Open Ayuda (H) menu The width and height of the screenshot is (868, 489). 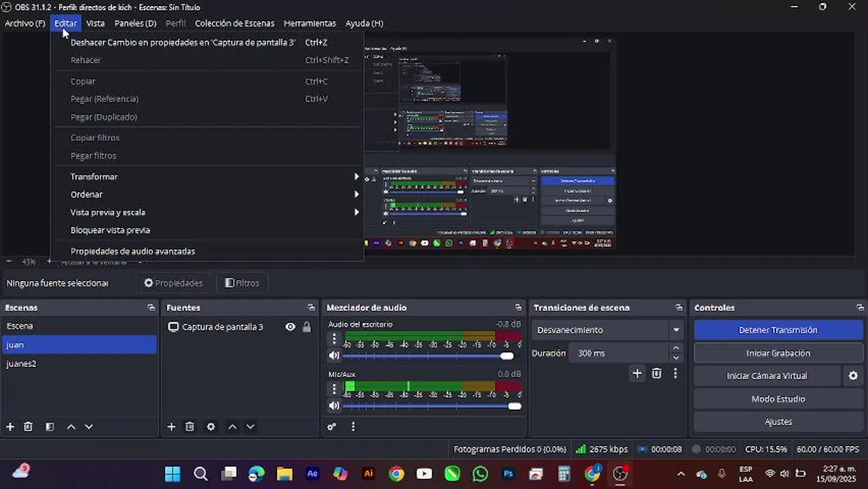click(x=364, y=23)
